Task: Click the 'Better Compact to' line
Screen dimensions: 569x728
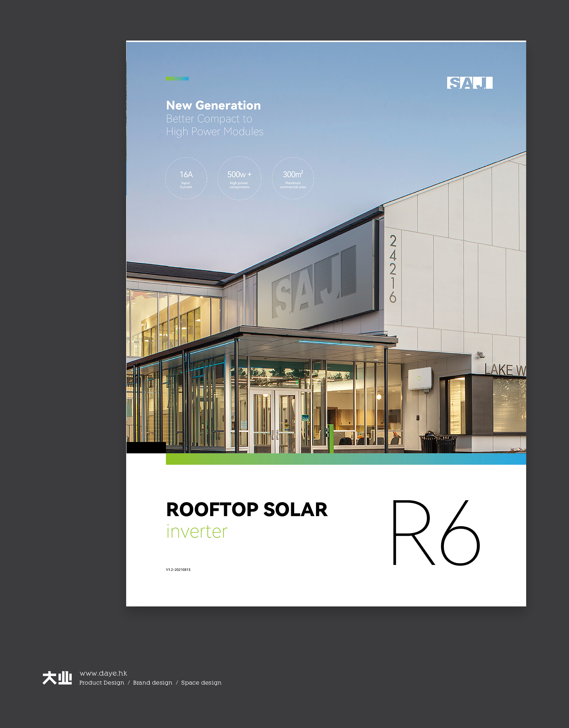Action: 209,119
